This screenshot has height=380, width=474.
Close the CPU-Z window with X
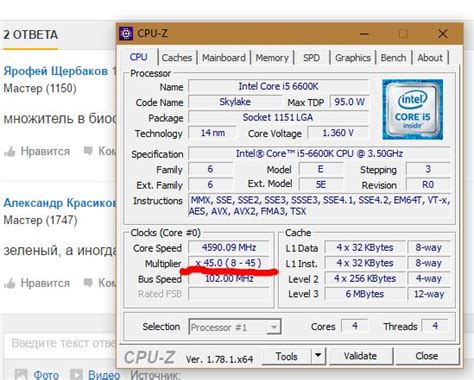pos(443,34)
